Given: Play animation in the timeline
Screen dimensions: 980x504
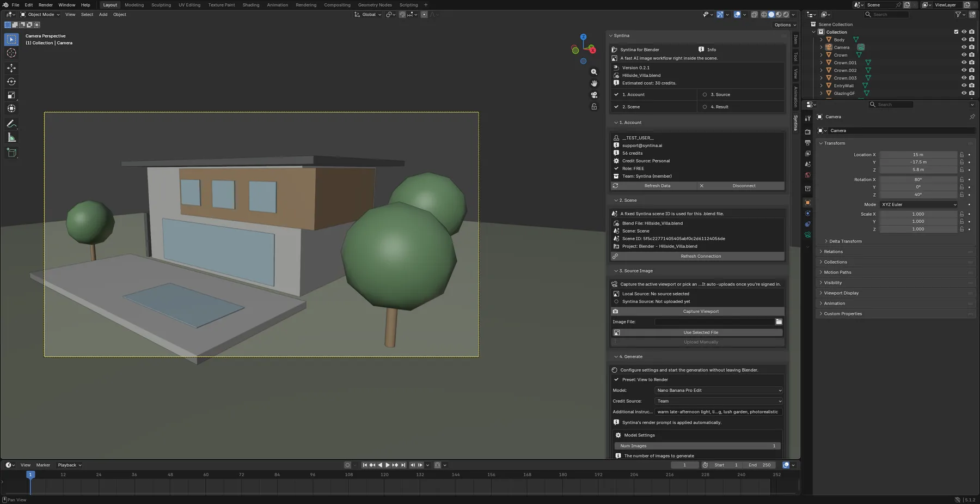Looking at the screenshot, I should [x=388, y=465].
